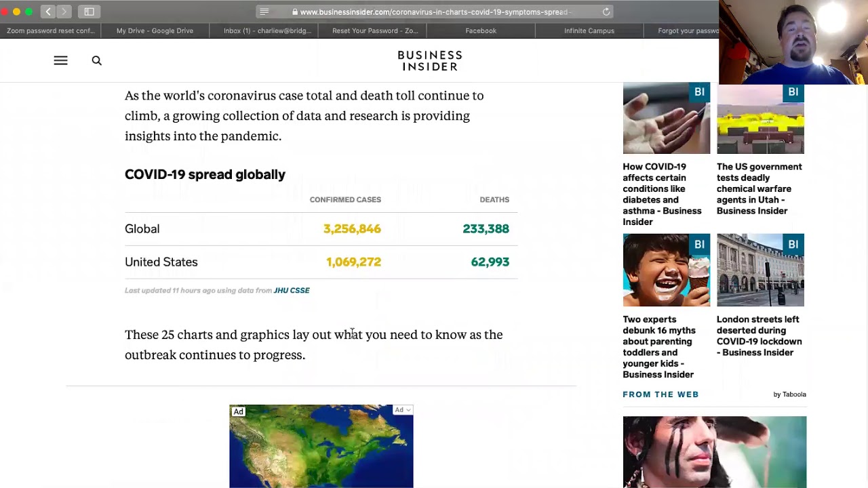
Task: Open the Reset Your Password bookmark
Action: coord(375,30)
